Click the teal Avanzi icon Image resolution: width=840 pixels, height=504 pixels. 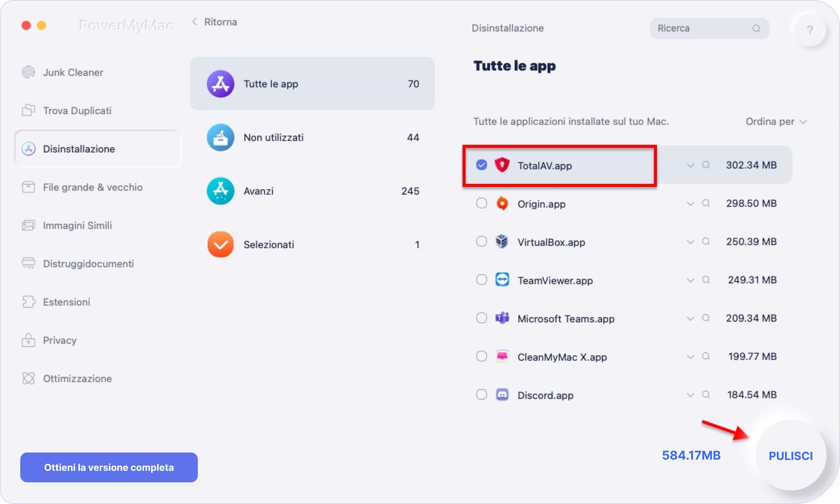coord(220,191)
